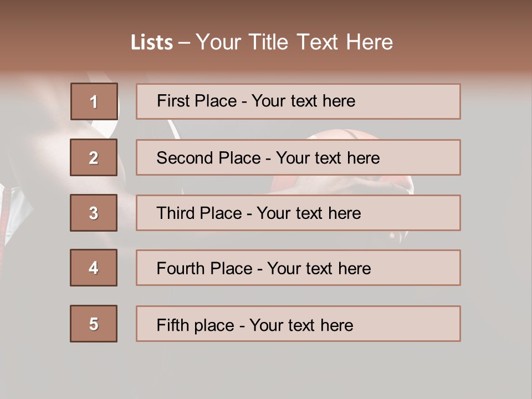Click the number 5 square
This screenshot has height=399, width=532.
(x=94, y=324)
